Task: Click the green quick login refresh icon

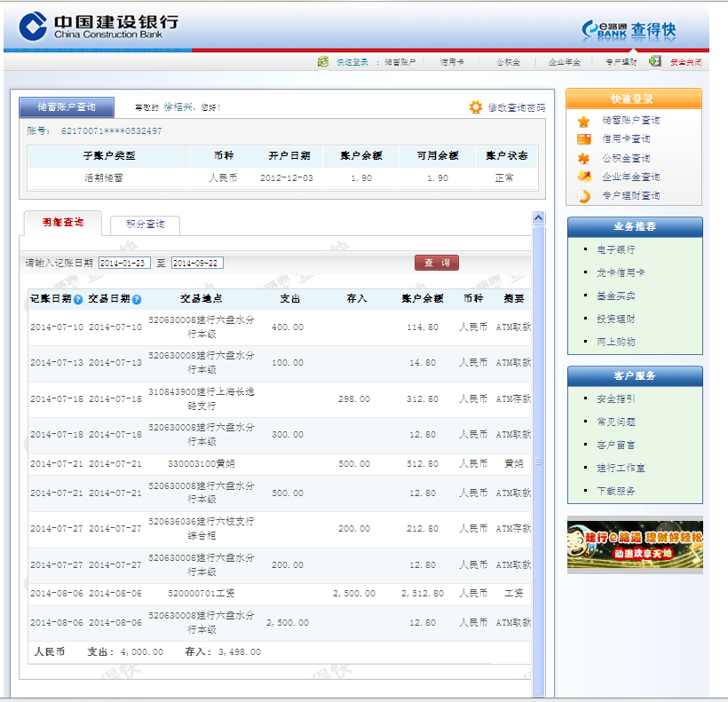Action: coord(323,62)
